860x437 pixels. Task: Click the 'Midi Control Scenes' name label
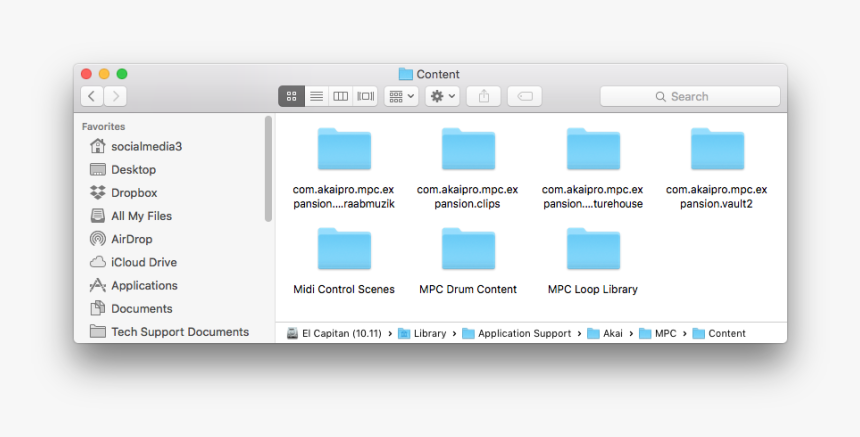[x=344, y=289]
